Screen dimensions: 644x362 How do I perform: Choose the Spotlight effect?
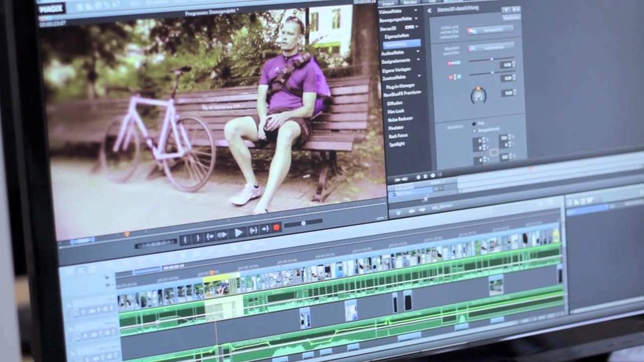click(x=396, y=144)
